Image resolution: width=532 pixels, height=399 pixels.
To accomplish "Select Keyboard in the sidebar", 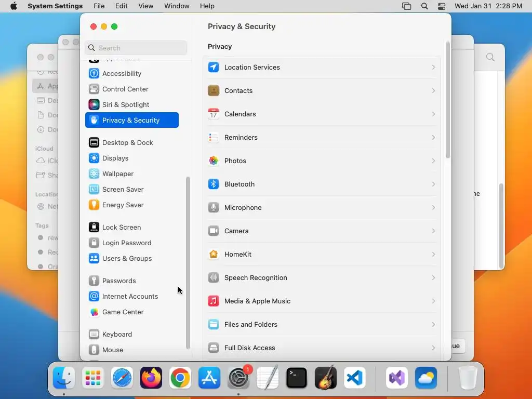I will (132, 335).
